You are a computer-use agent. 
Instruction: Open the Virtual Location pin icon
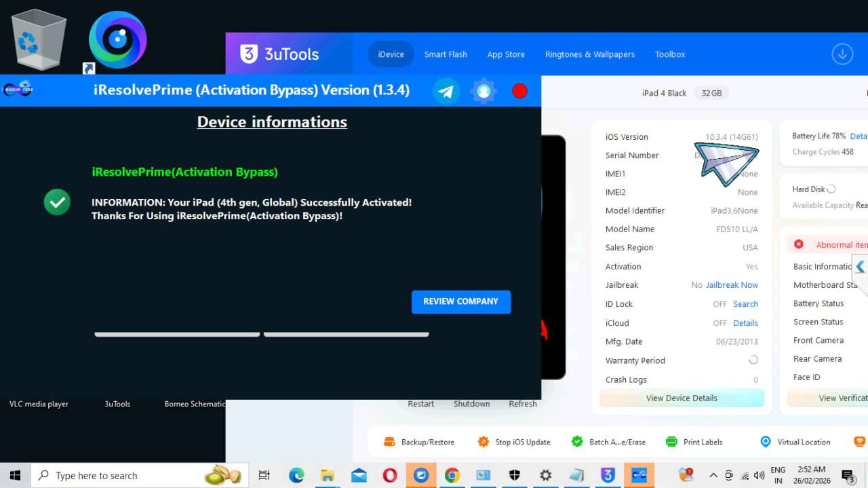tap(766, 442)
